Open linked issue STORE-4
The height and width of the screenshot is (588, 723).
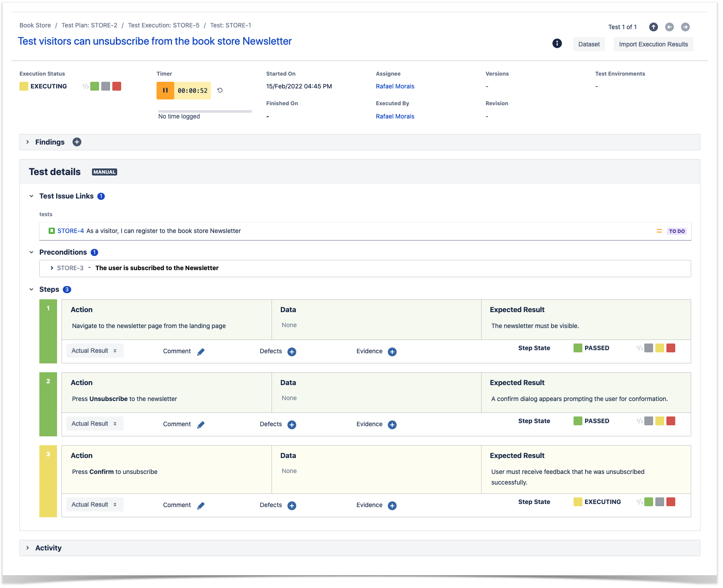tap(71, 231)
